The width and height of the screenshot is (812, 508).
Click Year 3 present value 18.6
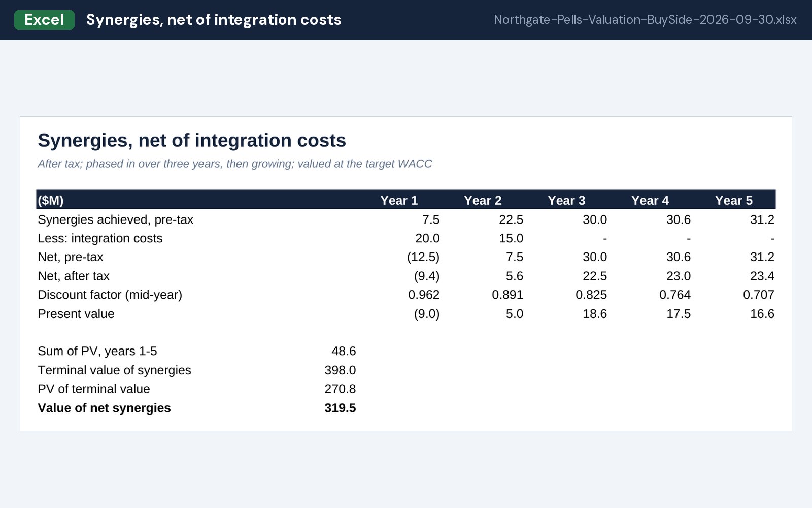point(595,313)
